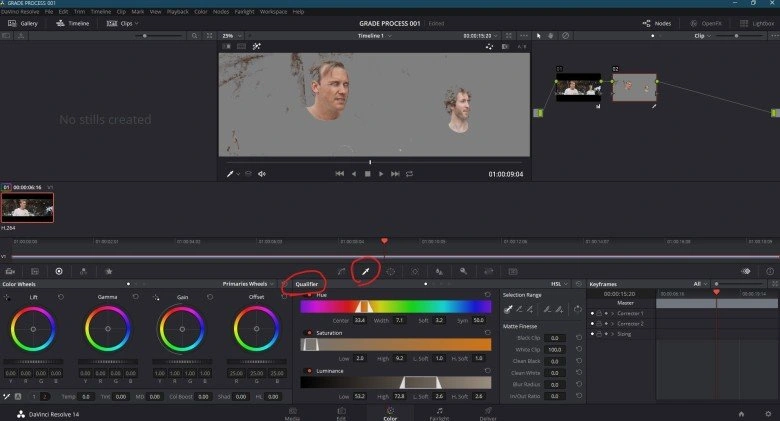This screenshot has width=780, height=421.
Task: Expand the Sizing keyframe track
Action: pyautogui.click(x=612, y=334)
